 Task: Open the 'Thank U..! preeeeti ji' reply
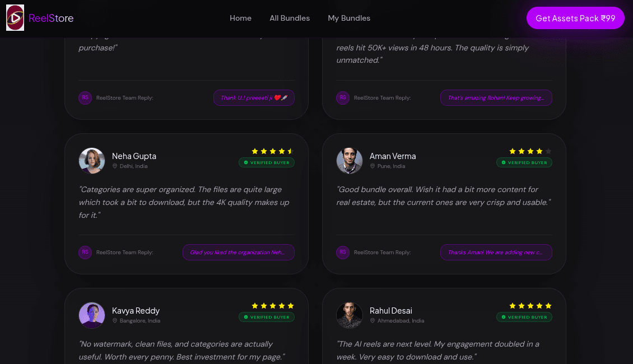point(254,97)
